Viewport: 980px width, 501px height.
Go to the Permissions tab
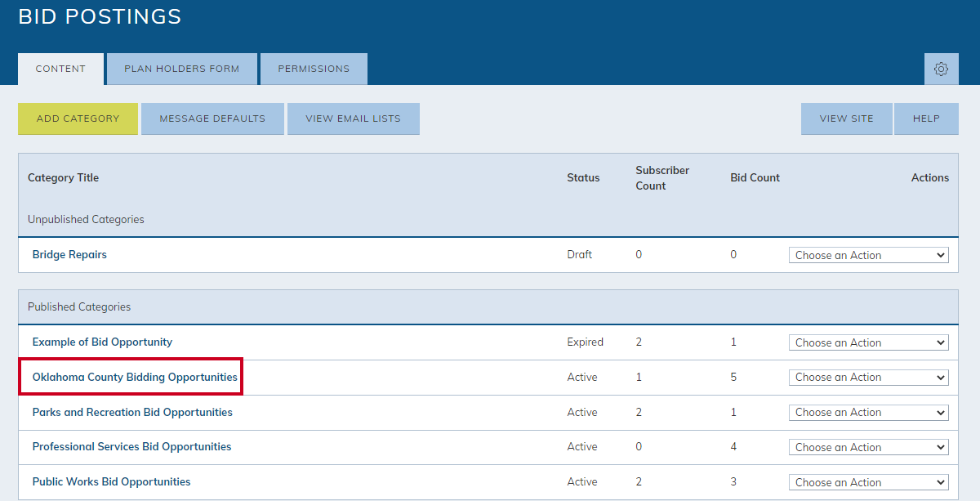coord(314,69)
